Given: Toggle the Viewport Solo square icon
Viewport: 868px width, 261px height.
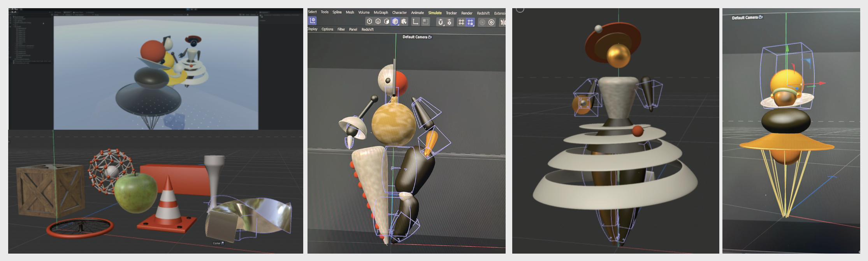Looking at the screenshot, I should point(425,22).
